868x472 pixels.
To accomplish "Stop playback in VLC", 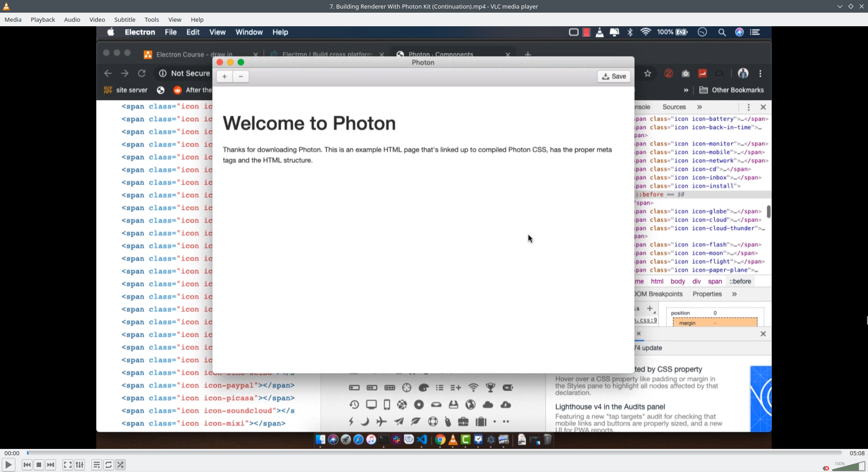I will tap(39, 465).
